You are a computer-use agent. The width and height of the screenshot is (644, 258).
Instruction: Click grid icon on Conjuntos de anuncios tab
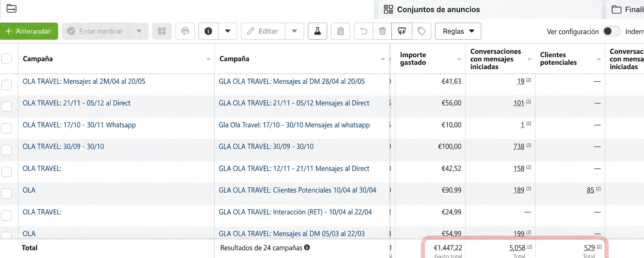[x=388, y=9]
